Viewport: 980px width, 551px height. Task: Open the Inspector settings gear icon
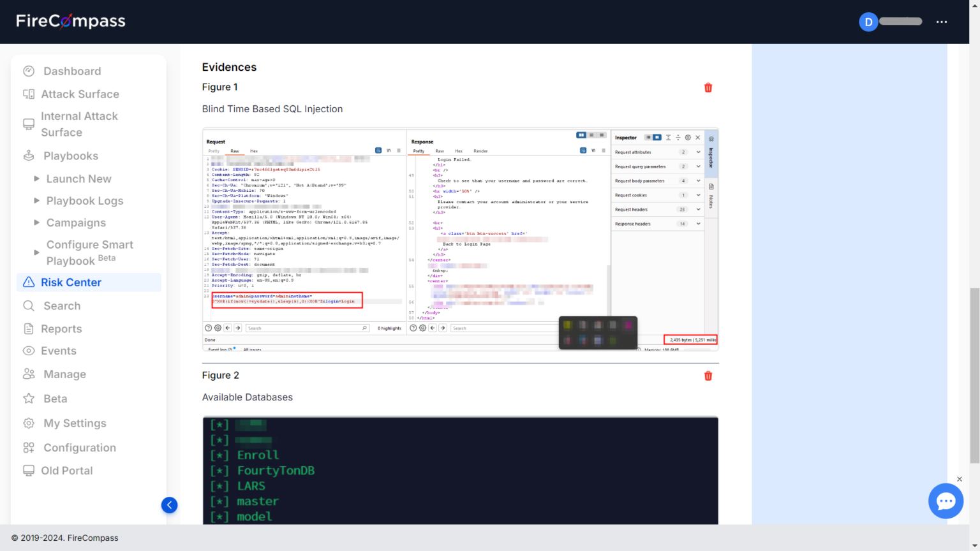click(687, 137)
